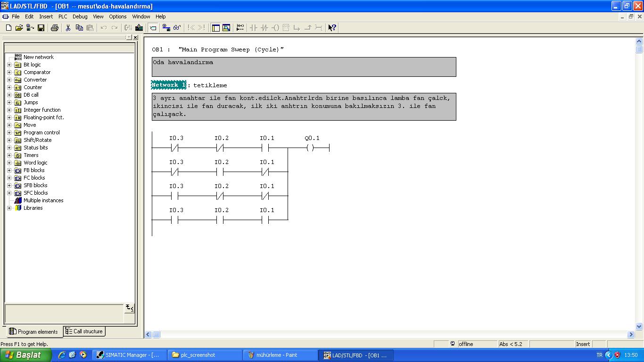The height and width of the screenshot is (362, 644).
Task: Click the vertical scrollbar down arrow
Action: 639,326
